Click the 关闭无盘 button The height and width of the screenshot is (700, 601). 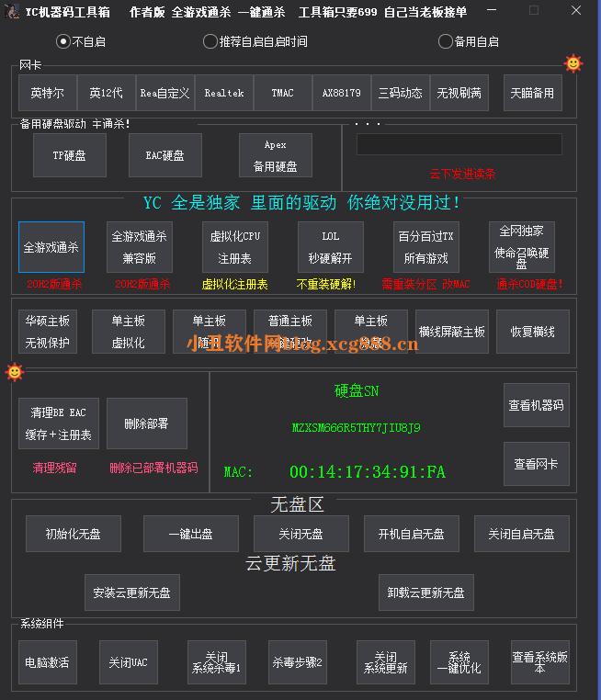[x=300, y=534]
